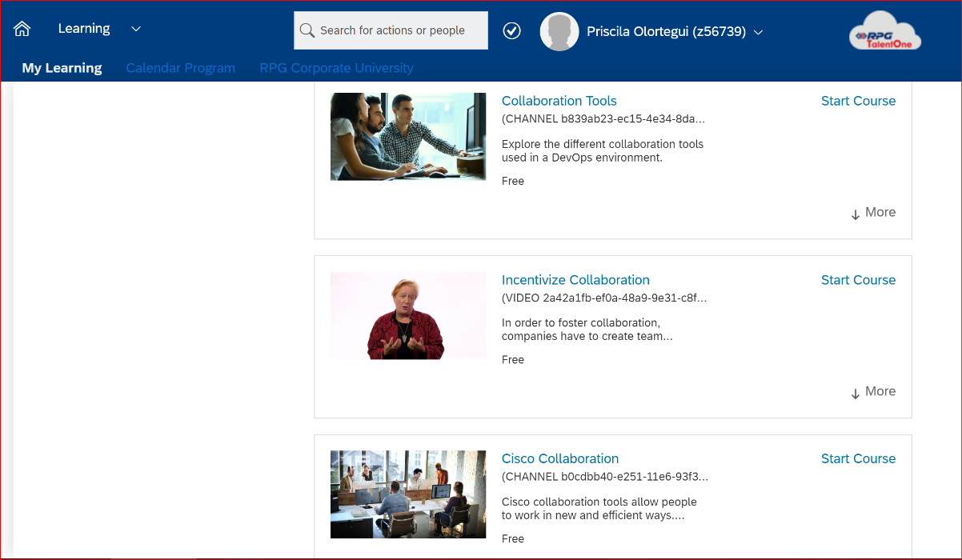The width and height of the screenshot is (962, 560).
Task: Open the Learning module dropdown
Action: [x=99, y=29]
